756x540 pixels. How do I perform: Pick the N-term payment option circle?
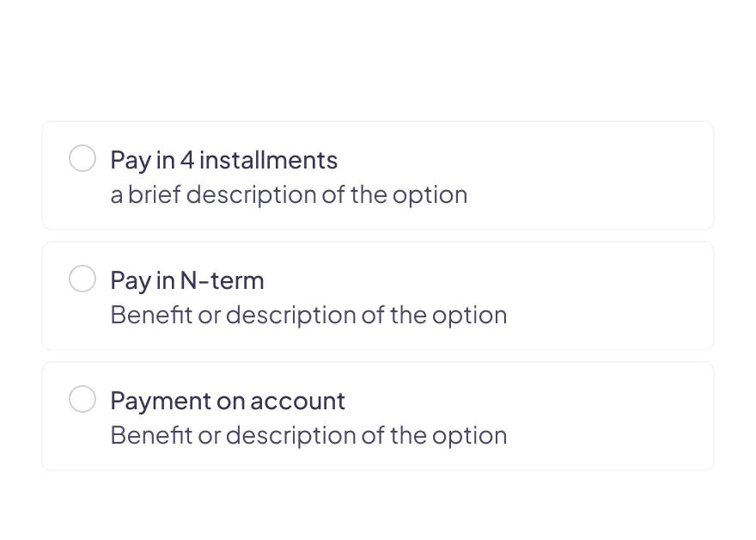coord(82,279)
